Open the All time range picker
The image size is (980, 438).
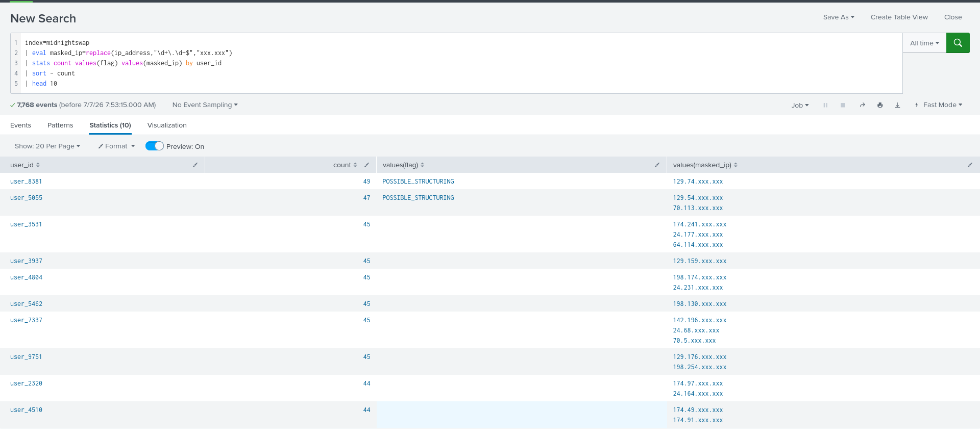[924, 43]
